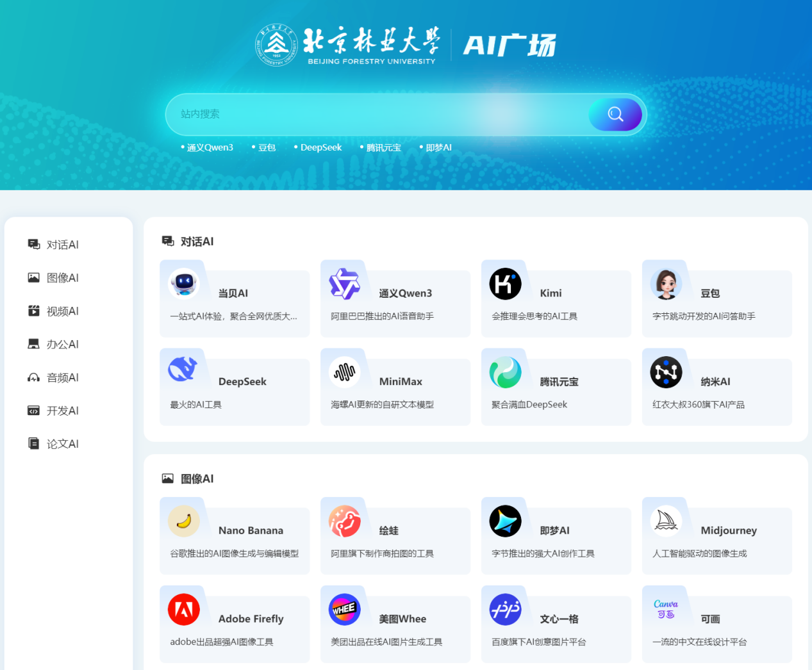Click the 视频AI clapperboard sidebar icon
Screen dimensions: 812x670
pos(34,311)
